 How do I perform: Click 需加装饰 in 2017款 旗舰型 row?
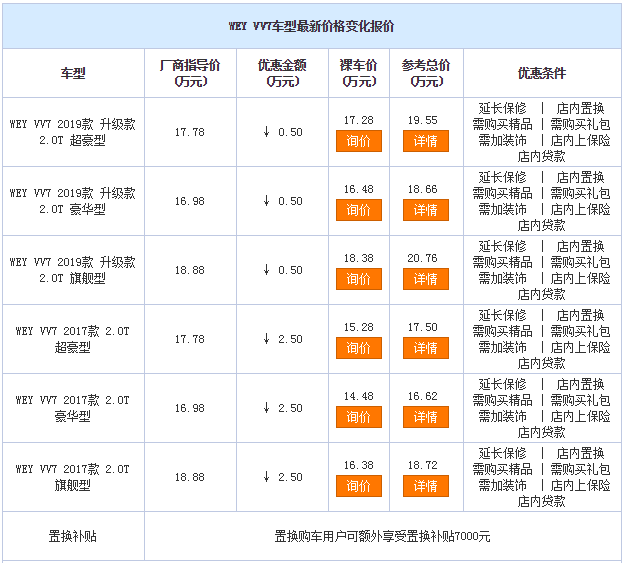(503, 485)
